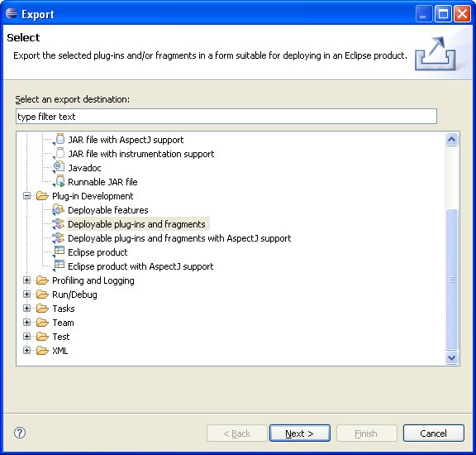Maximize the Export dialog window

click(443, 14)
